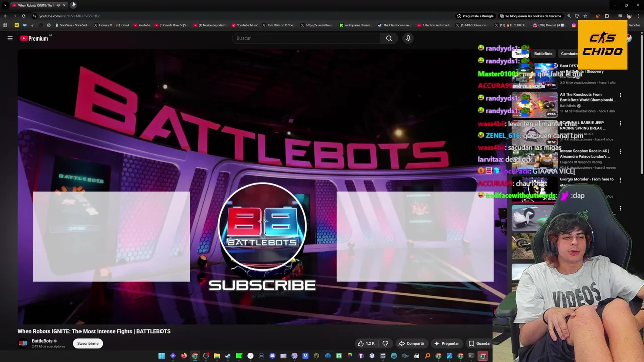Open the BattleBots channel avatar
This screenshot has width=644, height=362.
[23, 343]
